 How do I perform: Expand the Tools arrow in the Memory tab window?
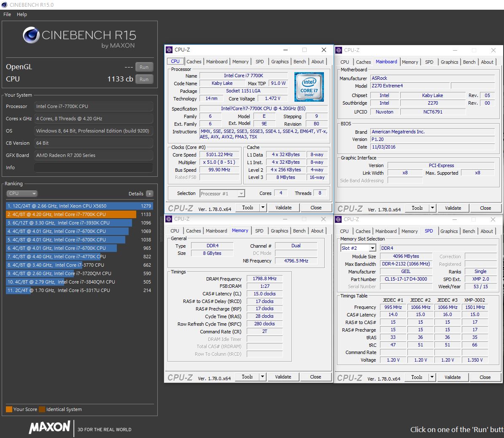point(263,376)
